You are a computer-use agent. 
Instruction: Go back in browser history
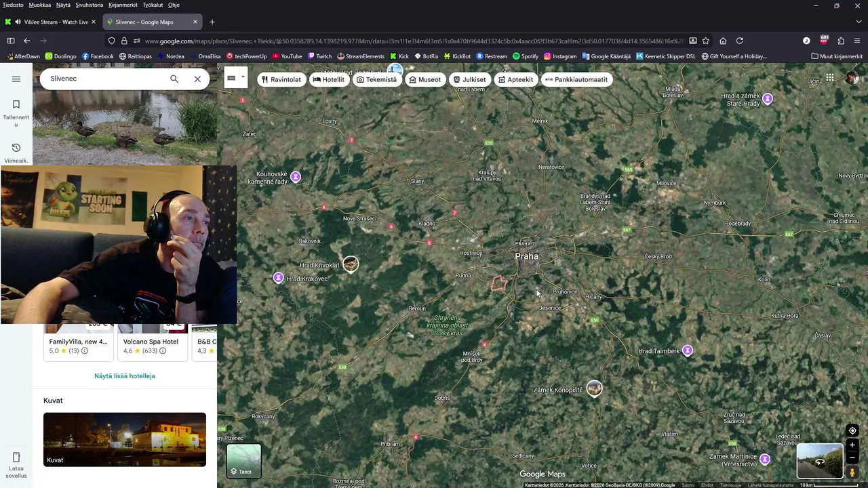click(x=27, y=41)
